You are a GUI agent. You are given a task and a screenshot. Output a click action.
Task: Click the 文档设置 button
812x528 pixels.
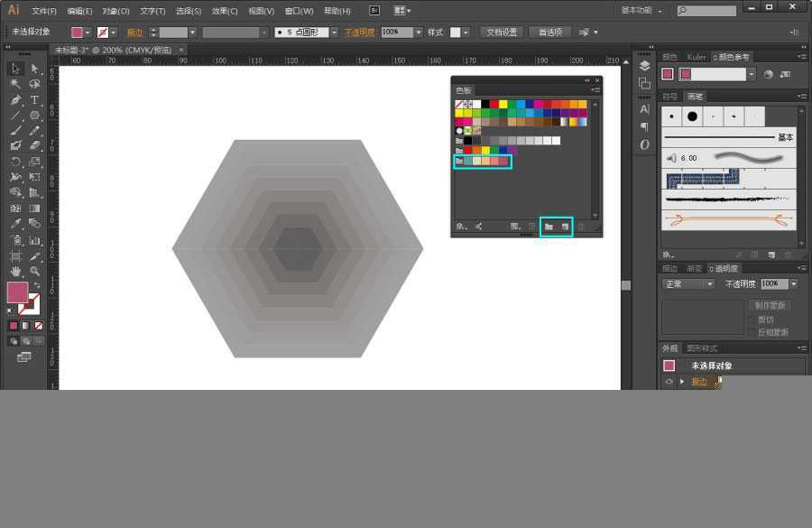(x=502, y=32)
